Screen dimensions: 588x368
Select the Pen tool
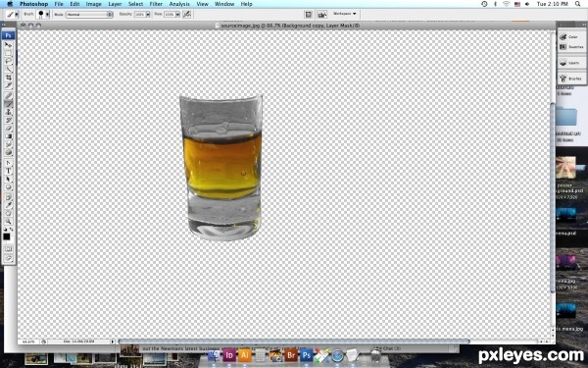8,163
